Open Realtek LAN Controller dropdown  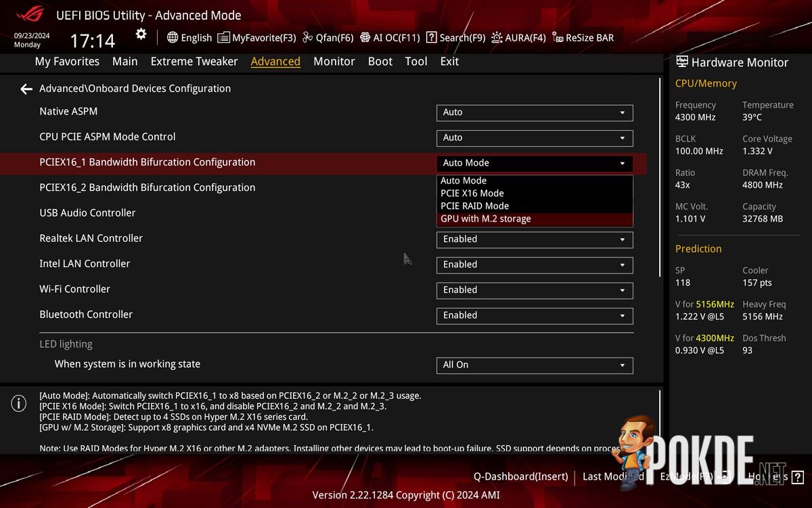click(x=535, y=239)
